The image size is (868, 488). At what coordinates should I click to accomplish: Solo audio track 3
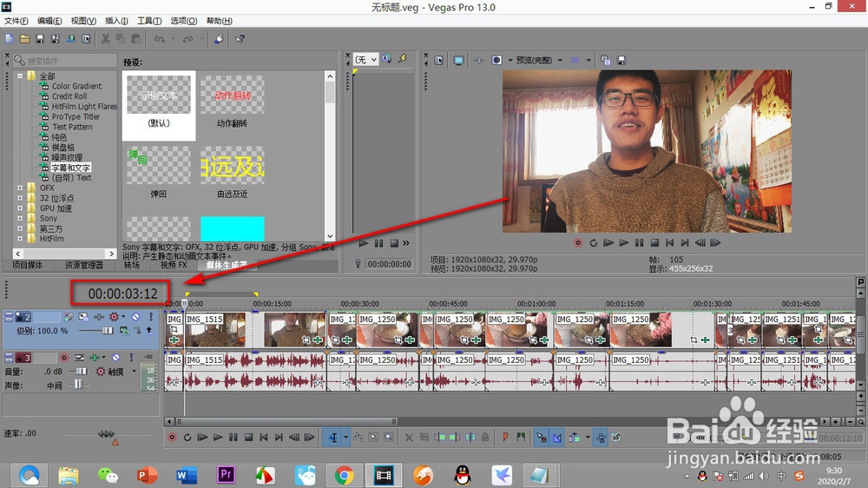pyautogui.click(x=131, y=357)
